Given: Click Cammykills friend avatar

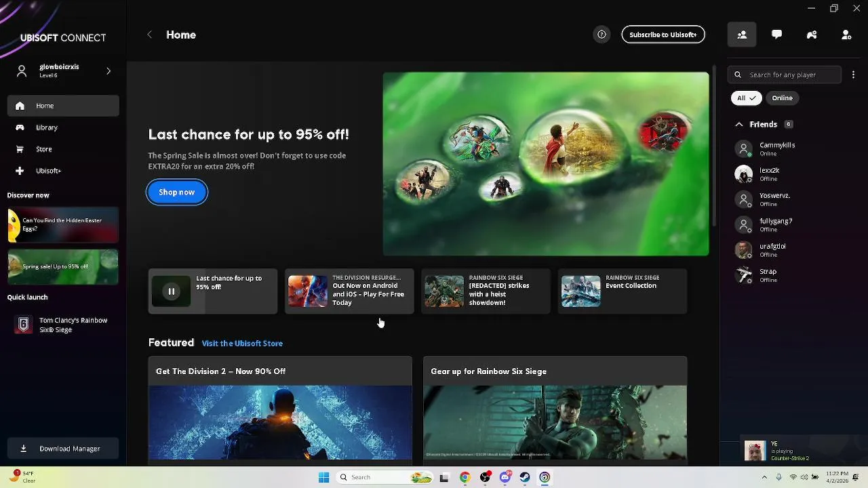Looking at the screenshot, I should [744, 148].
